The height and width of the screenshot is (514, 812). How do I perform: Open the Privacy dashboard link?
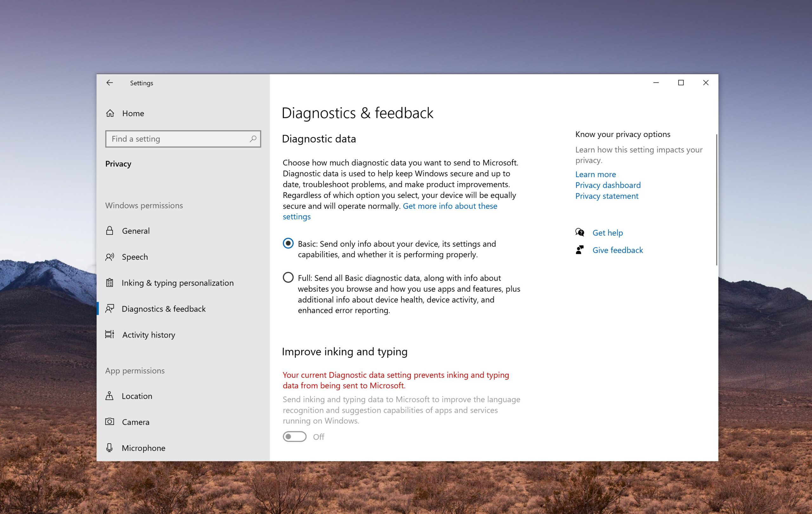tap(608, 185)
